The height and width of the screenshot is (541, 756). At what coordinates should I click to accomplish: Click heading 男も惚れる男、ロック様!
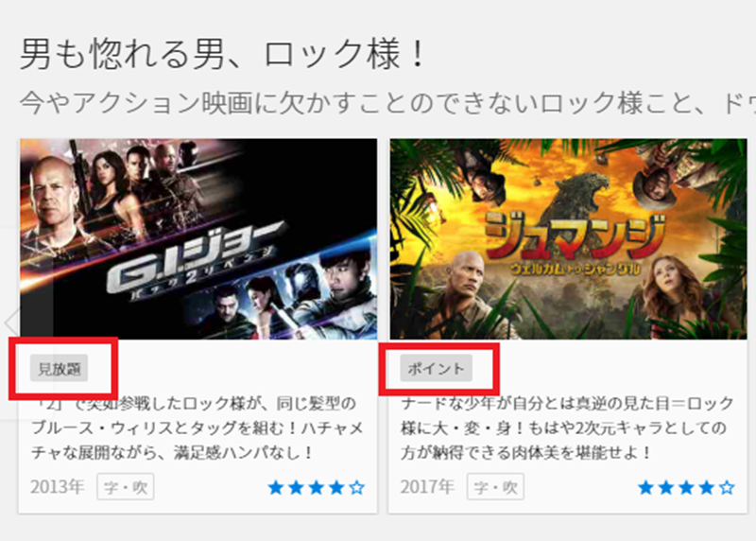pos(223,54)
